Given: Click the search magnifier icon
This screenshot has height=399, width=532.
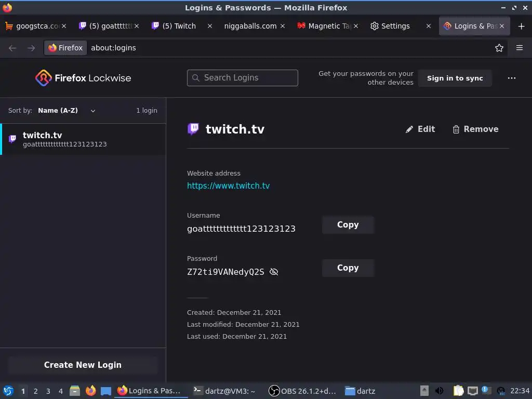Looking at the screenshot, I should pos(196,78).
